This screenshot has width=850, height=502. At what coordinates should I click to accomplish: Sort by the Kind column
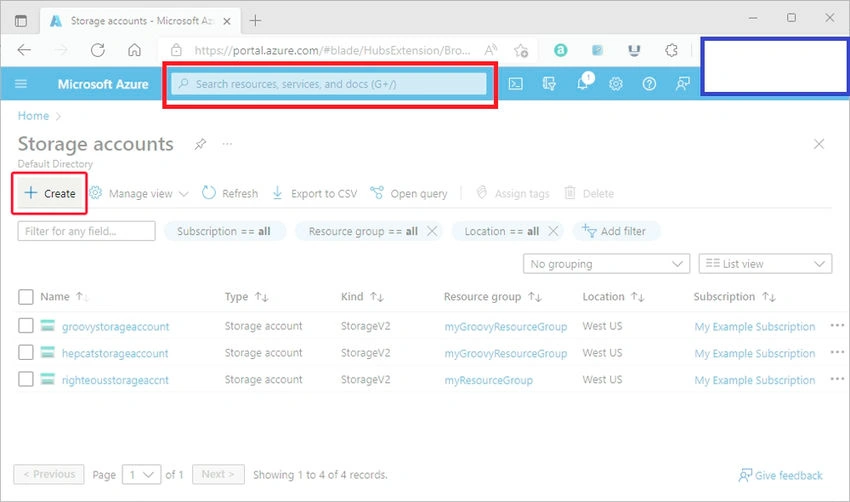[362, 297]
